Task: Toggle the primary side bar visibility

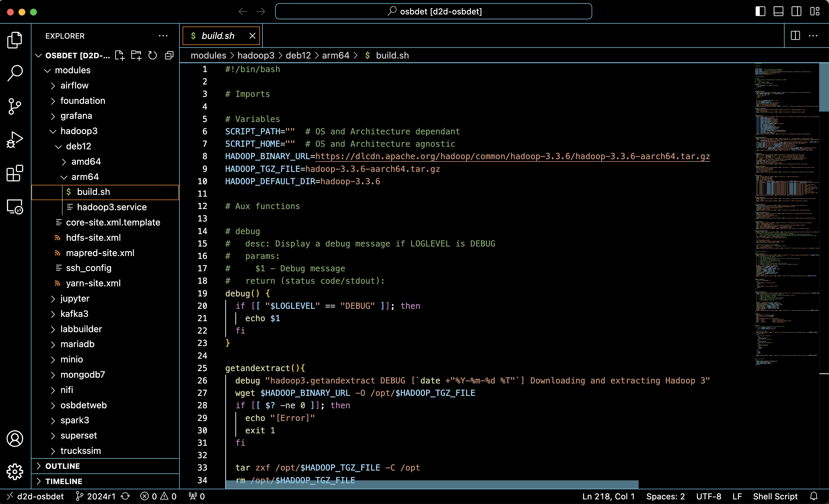Action: (x=760, y=12)
